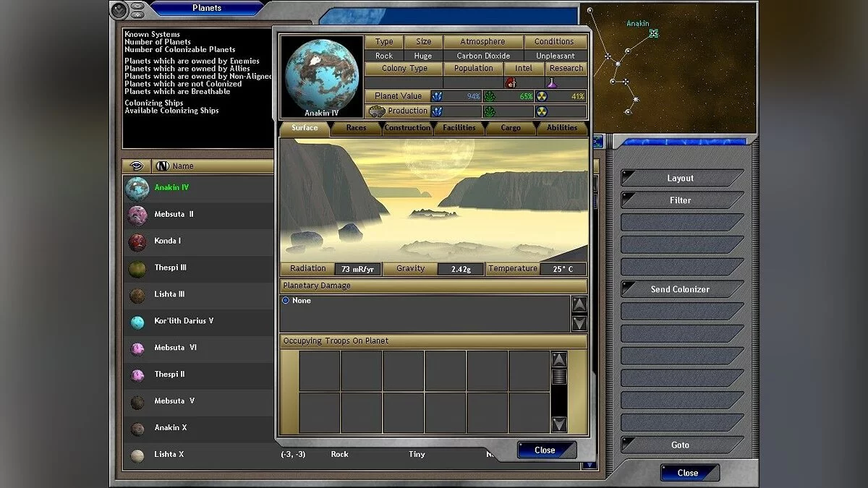The height and width of the screenshot is (488, 868).
Task: Click troops grid scroll down arrow
Action: 559,424
